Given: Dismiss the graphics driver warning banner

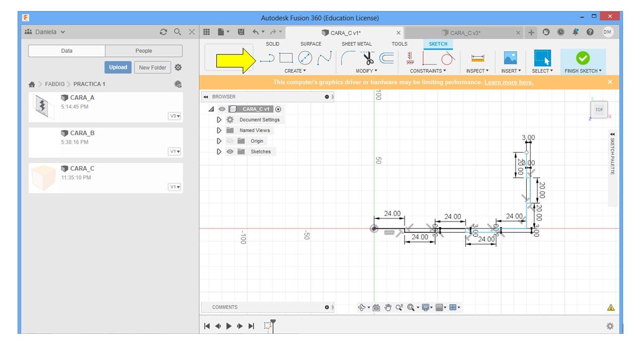Looking at the screenshot, I should click(610, 82).
